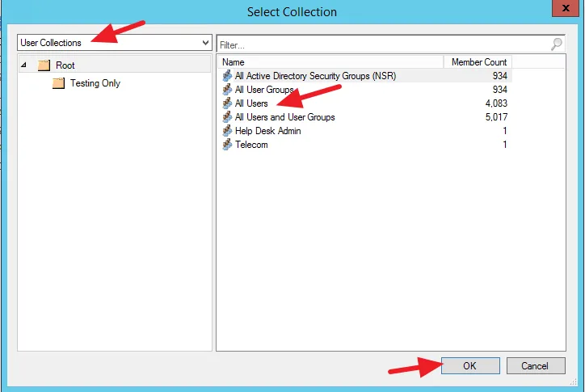Click the All User Groups collection icon

227,90
